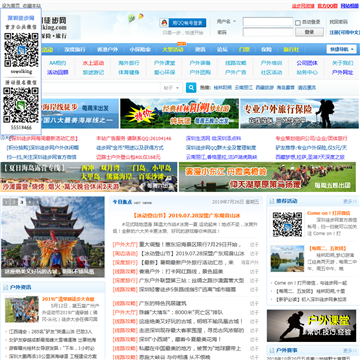Click into the search text box

100,88
